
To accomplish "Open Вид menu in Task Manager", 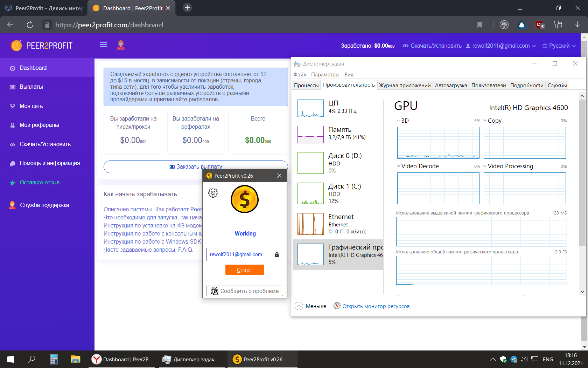I will coord(349,75).
